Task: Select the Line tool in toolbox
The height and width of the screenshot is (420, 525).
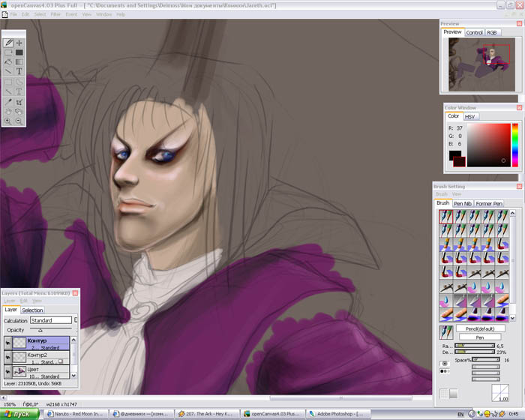Action: coord(8,71)
